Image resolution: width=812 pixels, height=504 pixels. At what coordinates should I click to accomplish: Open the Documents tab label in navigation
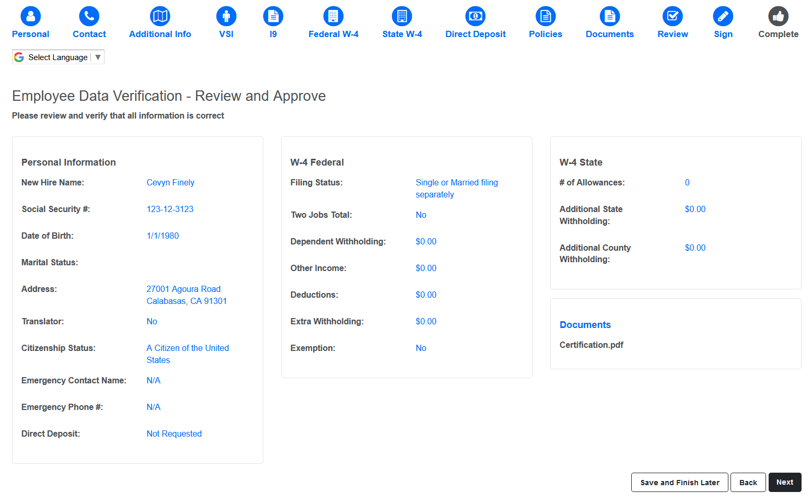[610, 34]
